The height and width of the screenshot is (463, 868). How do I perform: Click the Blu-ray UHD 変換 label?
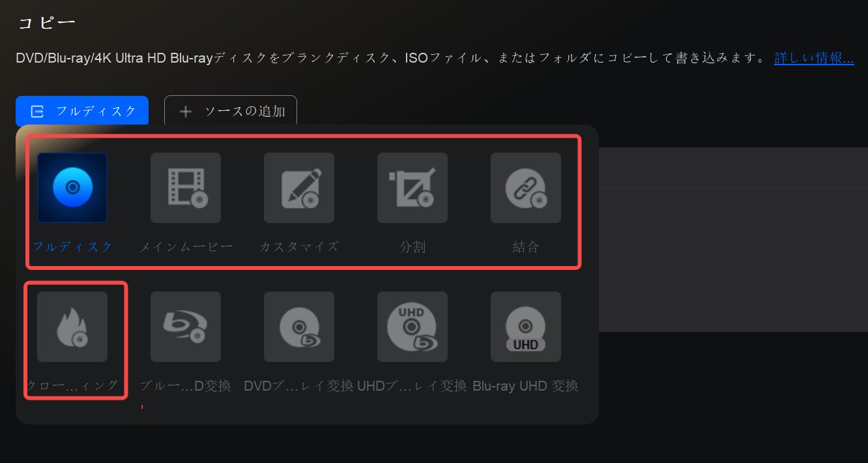pos(526,386)
